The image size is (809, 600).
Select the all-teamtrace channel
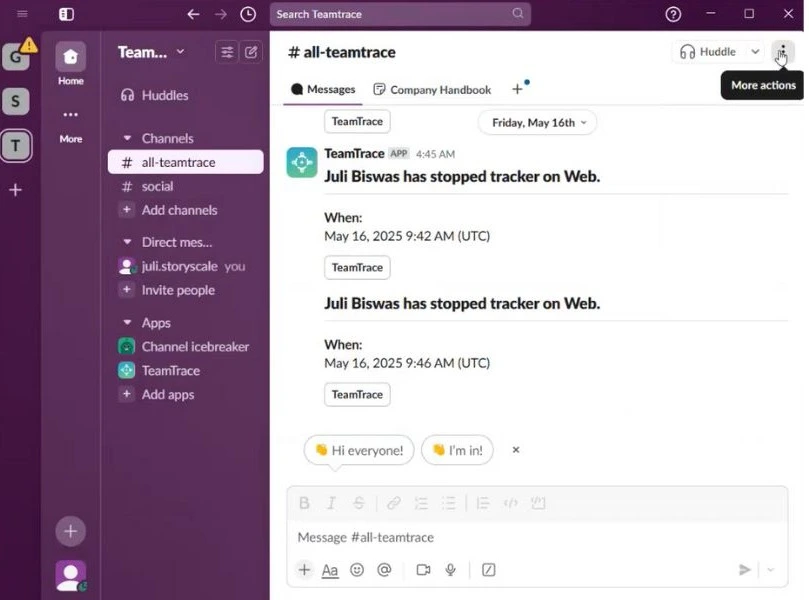186,162
